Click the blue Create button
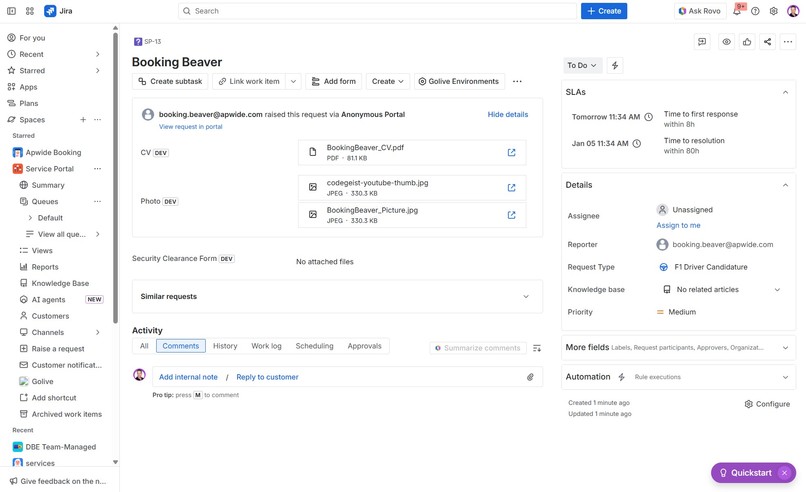Screen dimensions: 806x492 point(604,11)
